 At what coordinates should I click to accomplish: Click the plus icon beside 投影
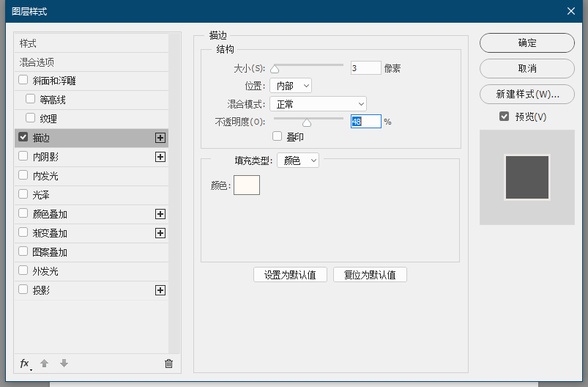(x=160, y=290)
